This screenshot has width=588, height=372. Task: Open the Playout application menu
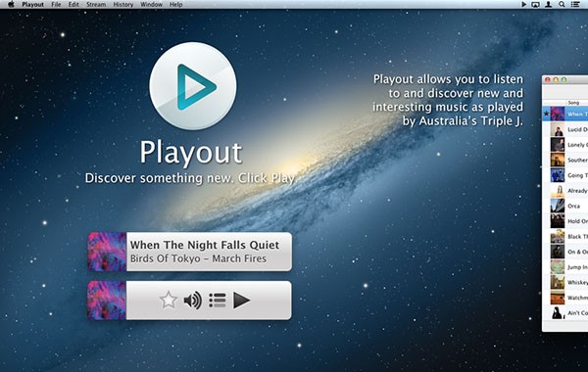coord(32,5)
